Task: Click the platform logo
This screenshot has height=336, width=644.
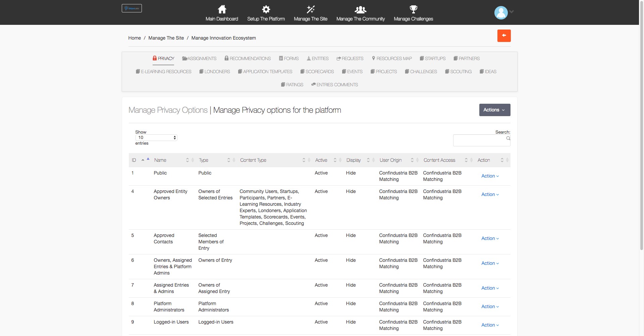Action: 131,8
